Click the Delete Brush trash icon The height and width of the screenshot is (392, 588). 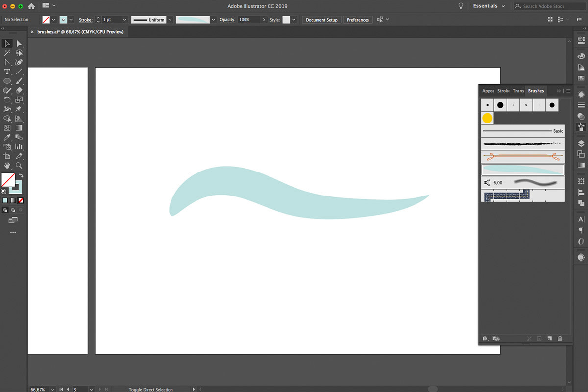coord(561,338)
